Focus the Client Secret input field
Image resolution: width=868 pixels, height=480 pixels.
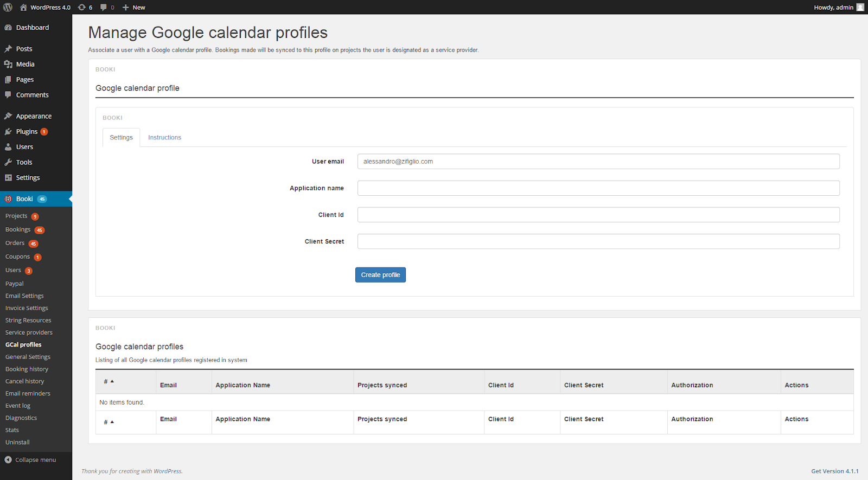click(x=598, y=241)
